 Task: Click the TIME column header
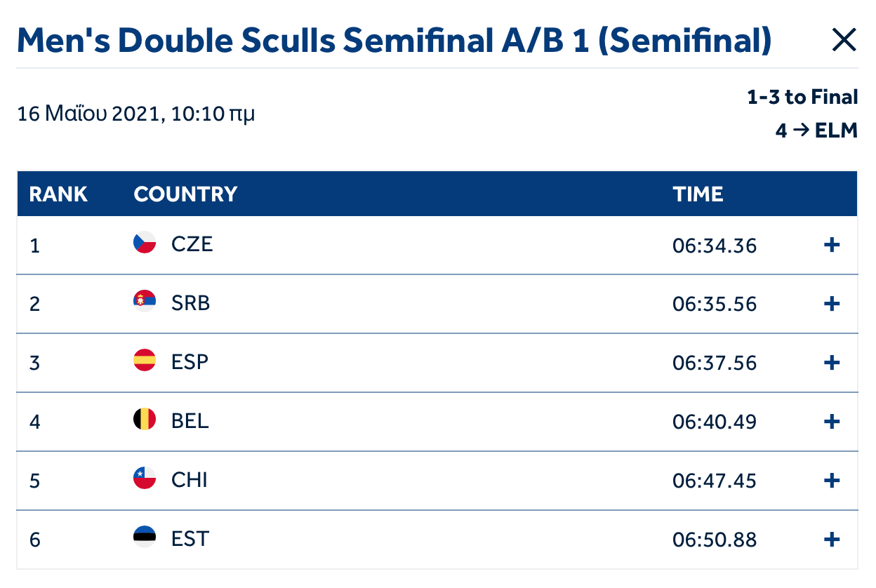(x=698, y=194)
